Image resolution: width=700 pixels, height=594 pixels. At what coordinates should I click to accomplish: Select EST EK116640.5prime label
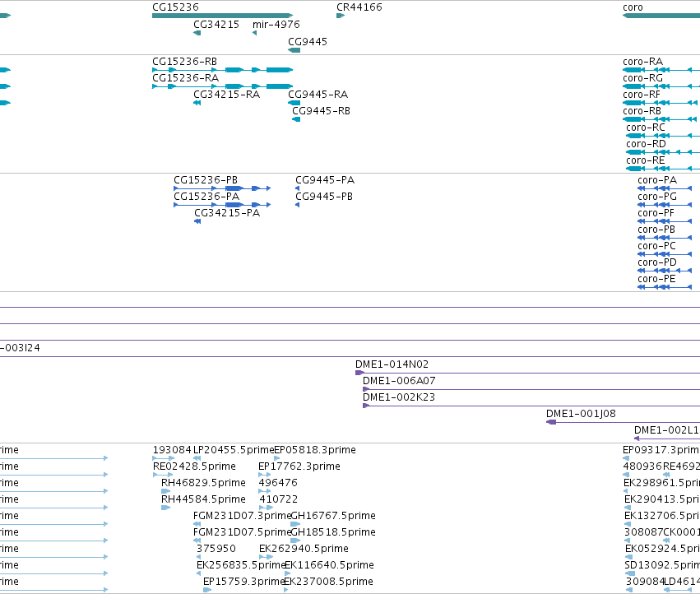[329, 565]
